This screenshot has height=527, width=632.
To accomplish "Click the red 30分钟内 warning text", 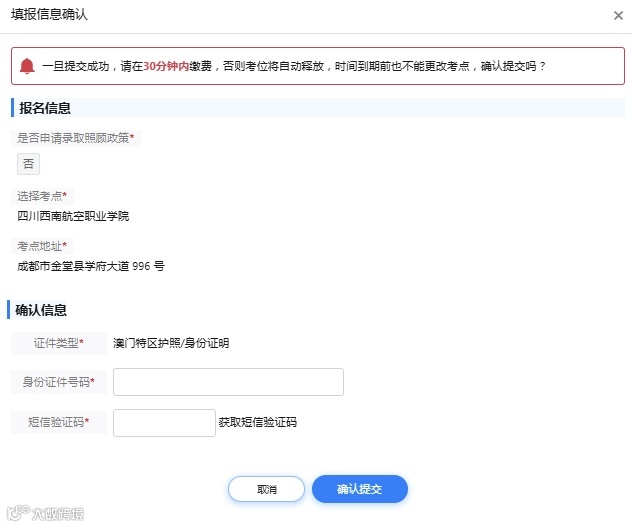I will click(166, 66).
